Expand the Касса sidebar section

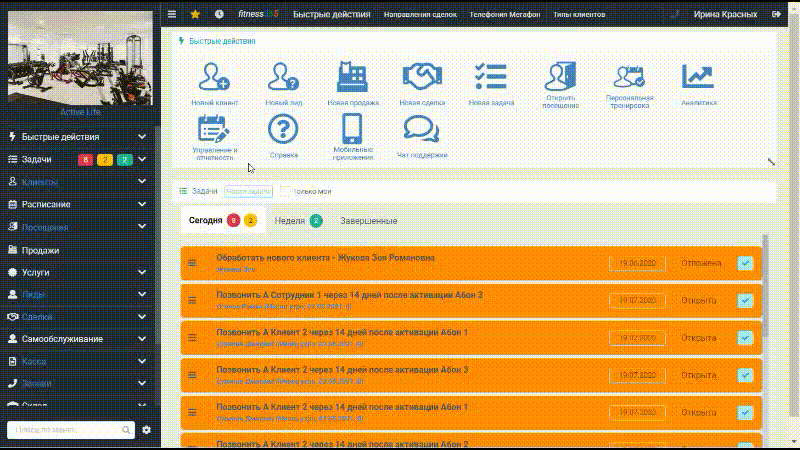pyautogui.click(x=142, y=361)
